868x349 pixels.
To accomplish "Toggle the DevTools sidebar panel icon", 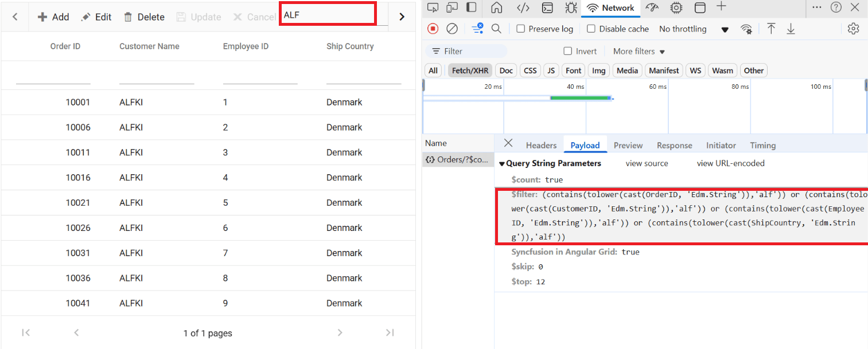I will [471, 7].
